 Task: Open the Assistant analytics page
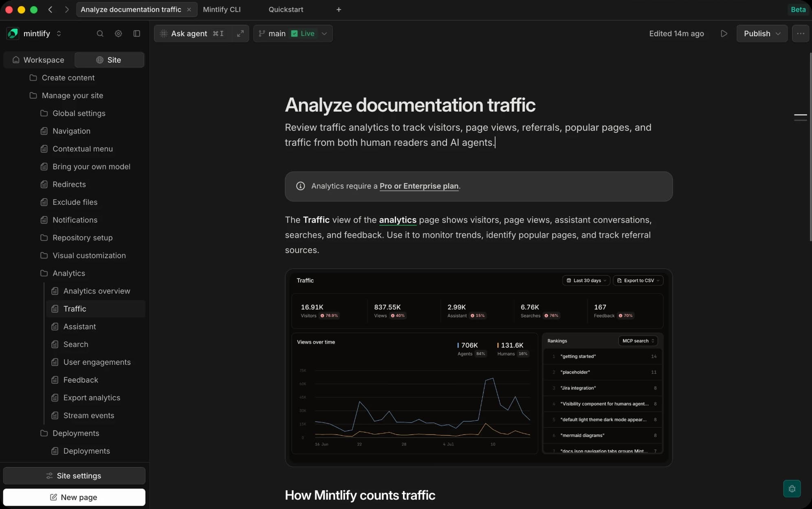[96, 327]
